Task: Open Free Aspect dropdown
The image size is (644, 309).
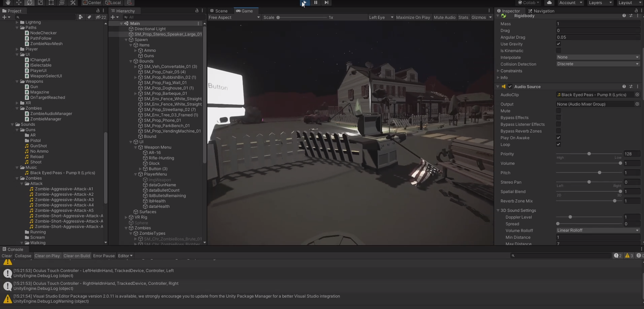Action: click(x=234, y=17)
